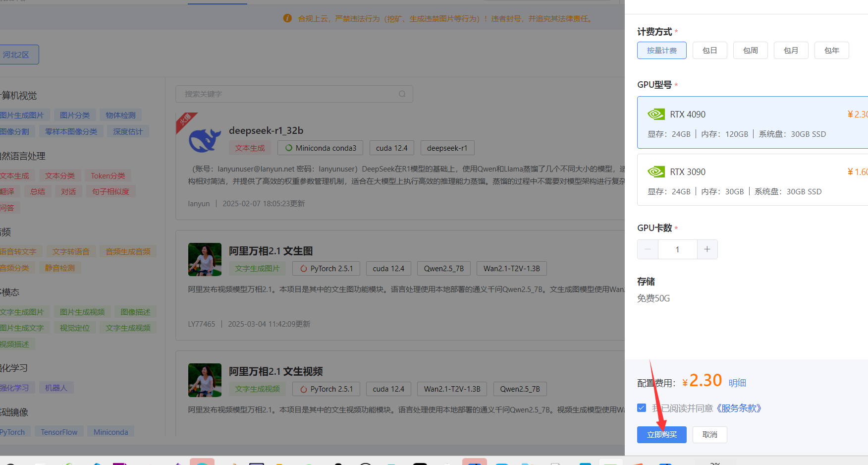The height and width of the screenshot is (465, 868).
Task: Choose the RTX 4090 GPU model
Action: [x=753, y=122]
